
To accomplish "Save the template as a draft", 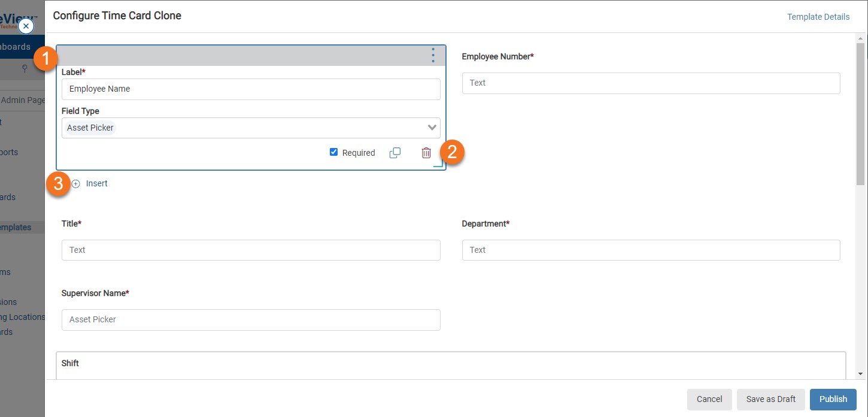I will point(770,399).
